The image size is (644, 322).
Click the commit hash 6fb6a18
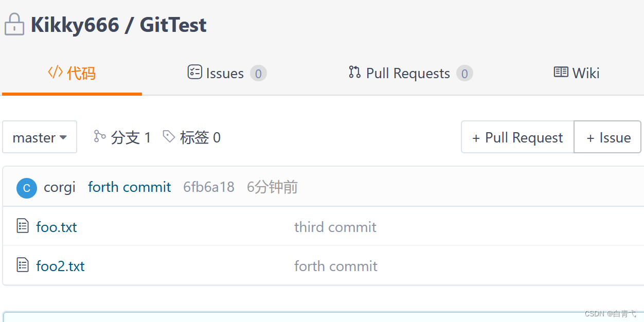(x=209, y=187)
